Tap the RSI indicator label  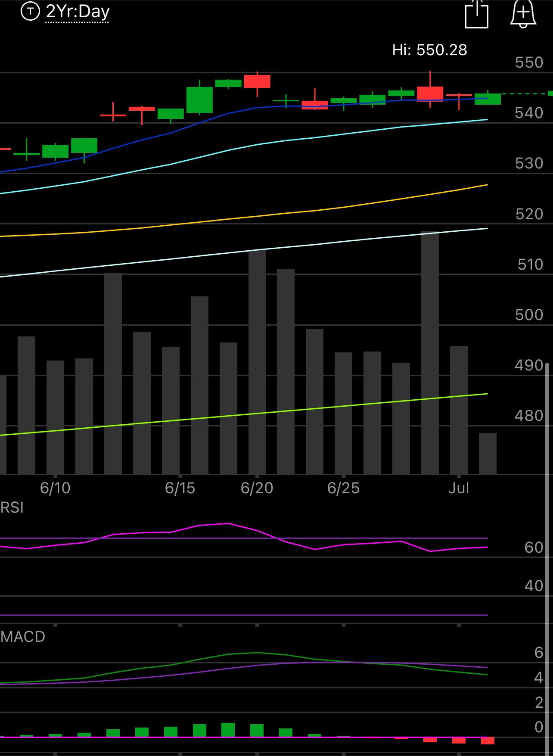pos(12,507)
